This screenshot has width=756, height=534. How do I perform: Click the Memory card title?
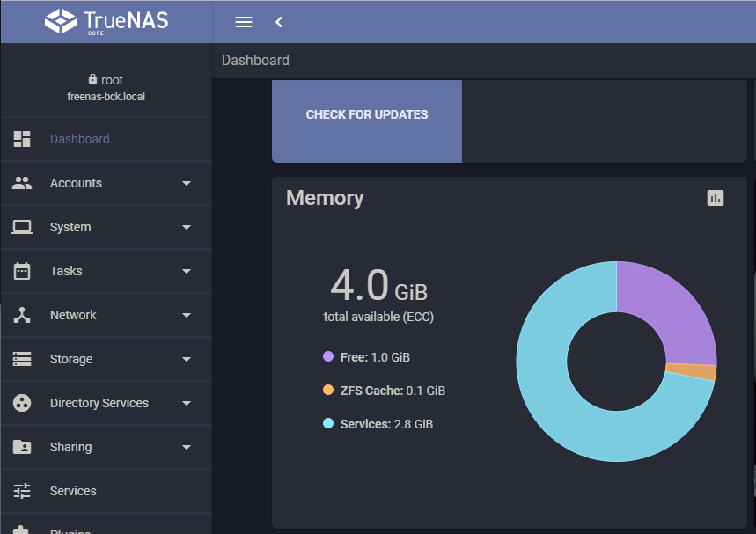pos(325,198)
